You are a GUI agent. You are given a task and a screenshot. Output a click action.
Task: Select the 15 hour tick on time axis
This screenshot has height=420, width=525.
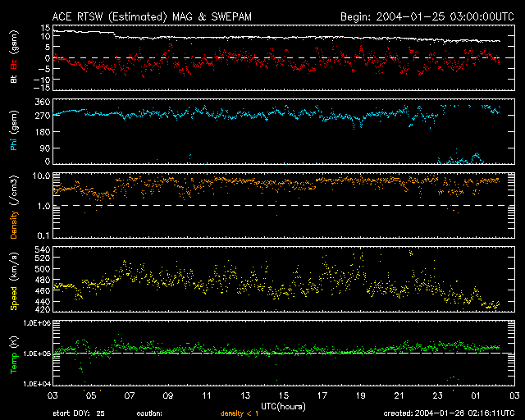tap(283, 395)
